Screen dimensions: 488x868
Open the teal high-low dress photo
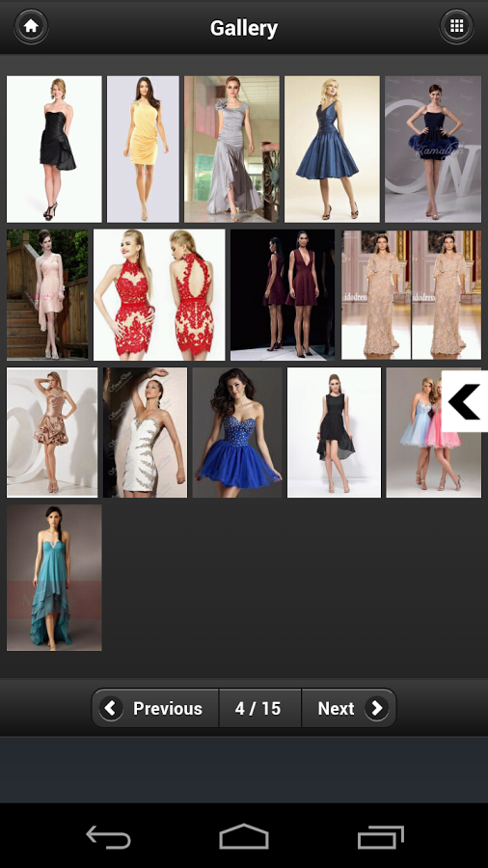(x=54, y=578)
